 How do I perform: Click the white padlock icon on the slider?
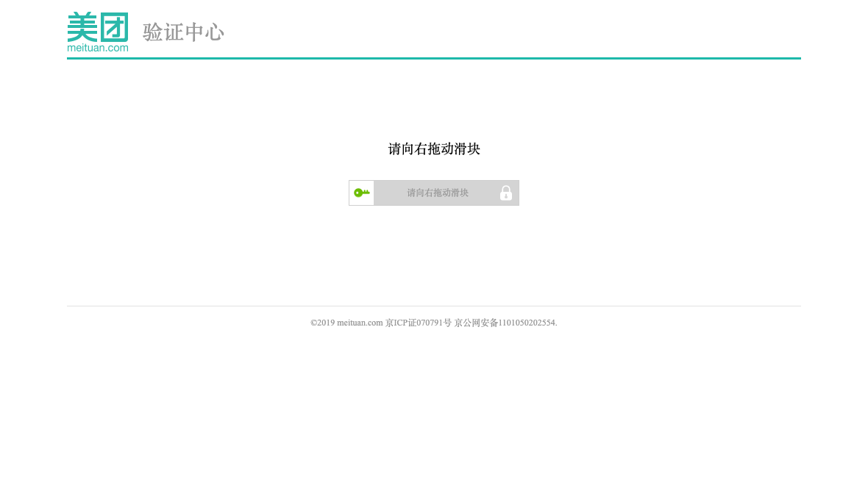click(506, 193)
